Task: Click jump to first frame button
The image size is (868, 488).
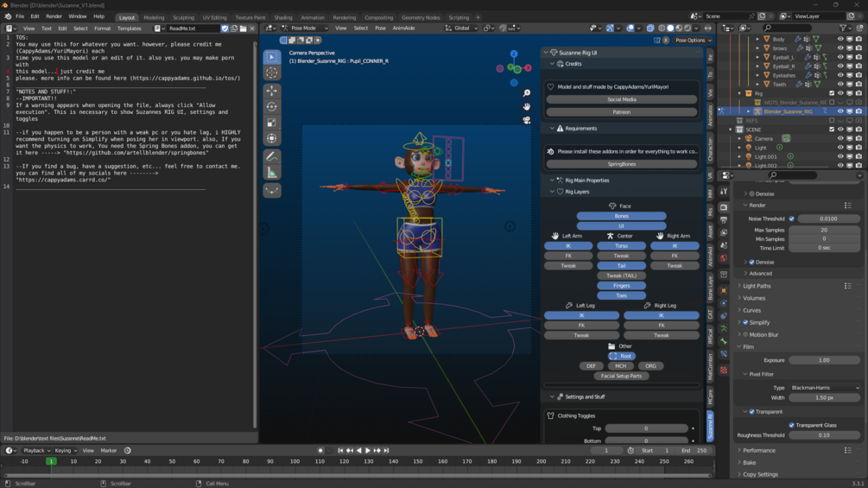Action: tap(340, 450)
